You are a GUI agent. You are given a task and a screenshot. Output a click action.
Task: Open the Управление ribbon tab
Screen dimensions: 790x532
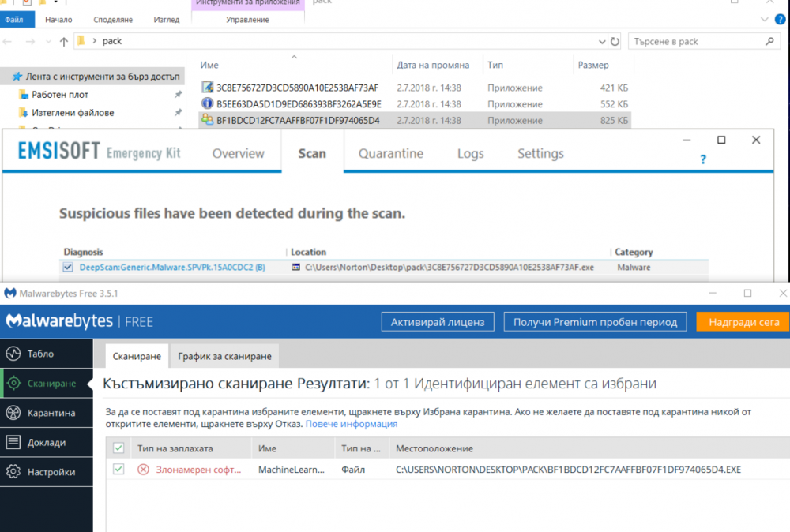[247, 20]
